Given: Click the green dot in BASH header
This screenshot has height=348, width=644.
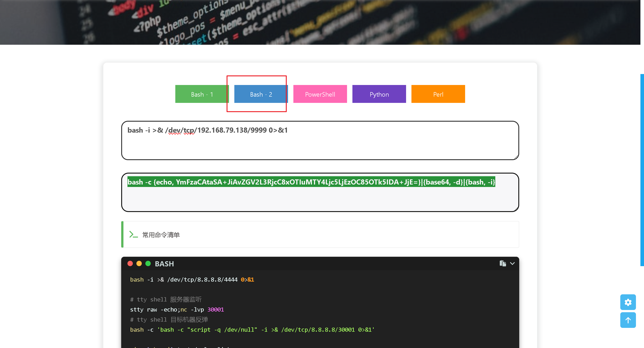Looking at the screenshot, I should coord(148,263).
